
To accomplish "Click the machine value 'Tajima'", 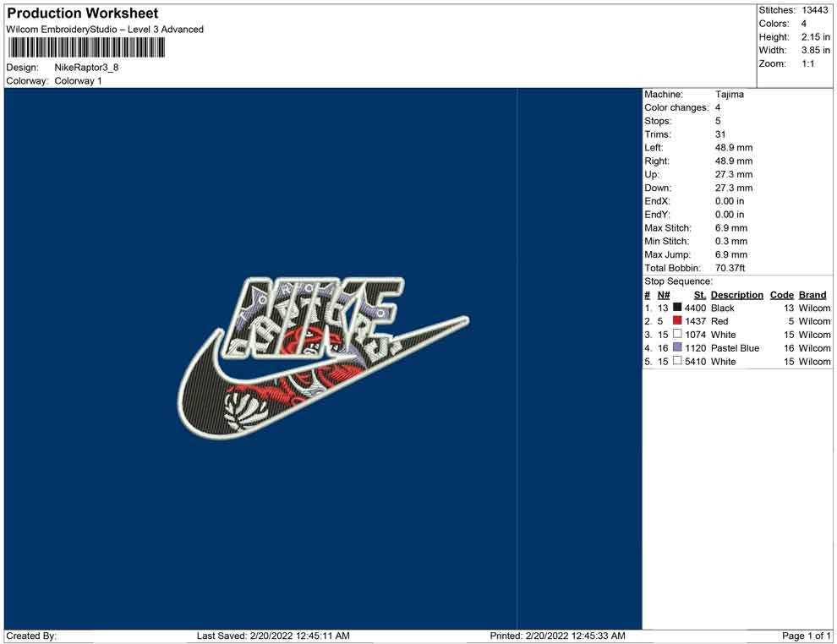I will pos(729,95).
